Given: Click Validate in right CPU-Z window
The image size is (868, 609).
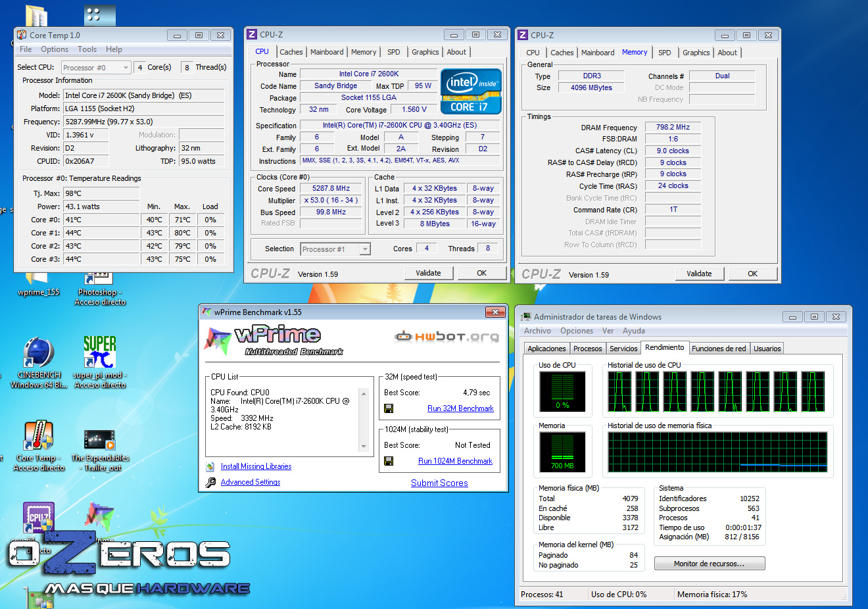Looking at the screenshot, I should coord(699,274).
